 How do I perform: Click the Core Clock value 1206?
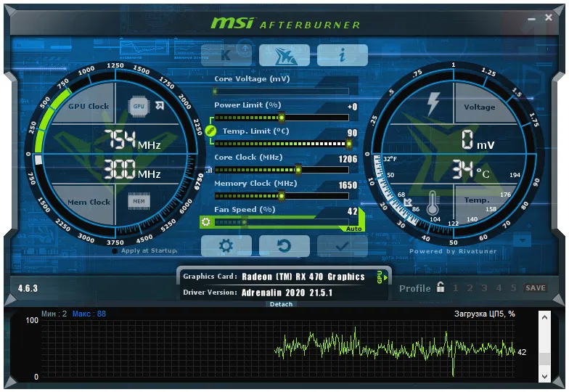click(348, 159)
